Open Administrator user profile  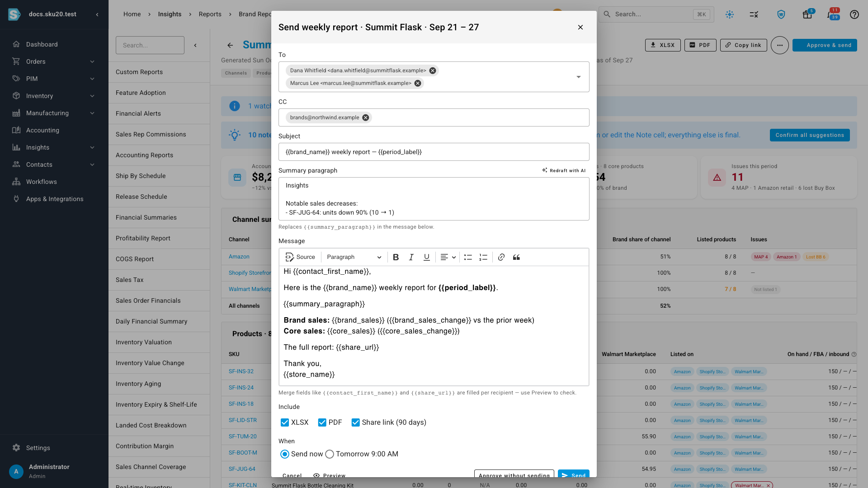(x=54, y=471)
